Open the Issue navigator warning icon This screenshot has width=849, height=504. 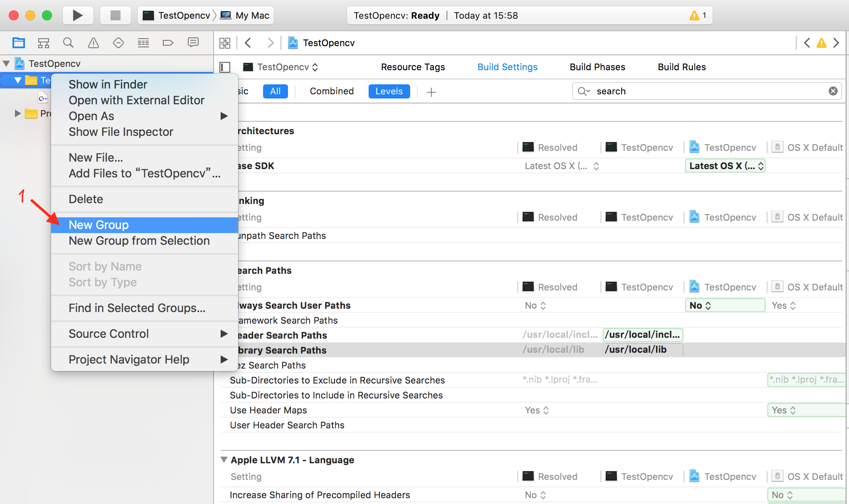click(x=94, y=43)
